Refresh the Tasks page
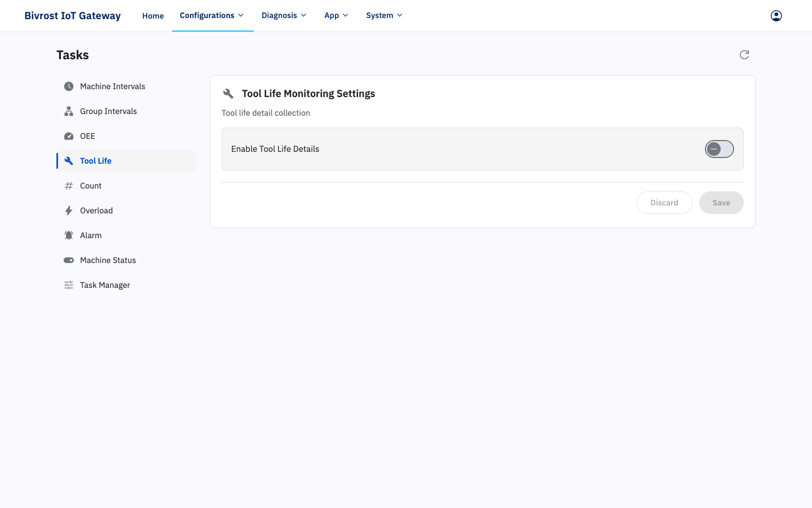Image resolution: width=812 pixels, height=508 pixels. 744,55
